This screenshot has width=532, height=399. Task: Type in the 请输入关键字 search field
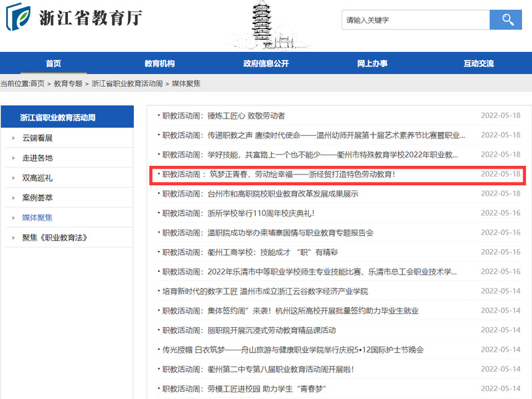[x=415, y=20]
